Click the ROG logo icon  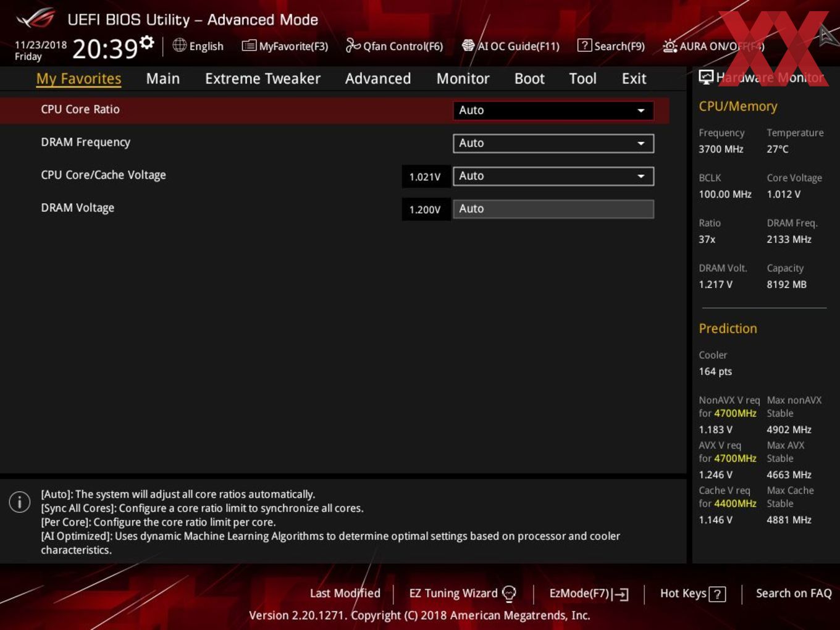tap(36, 19)
